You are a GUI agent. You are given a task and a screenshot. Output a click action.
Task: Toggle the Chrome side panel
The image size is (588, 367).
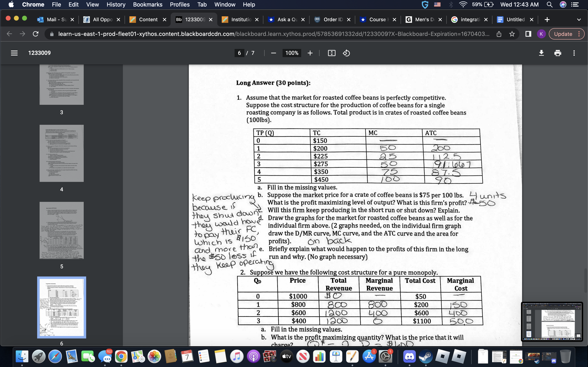point(528,34)
